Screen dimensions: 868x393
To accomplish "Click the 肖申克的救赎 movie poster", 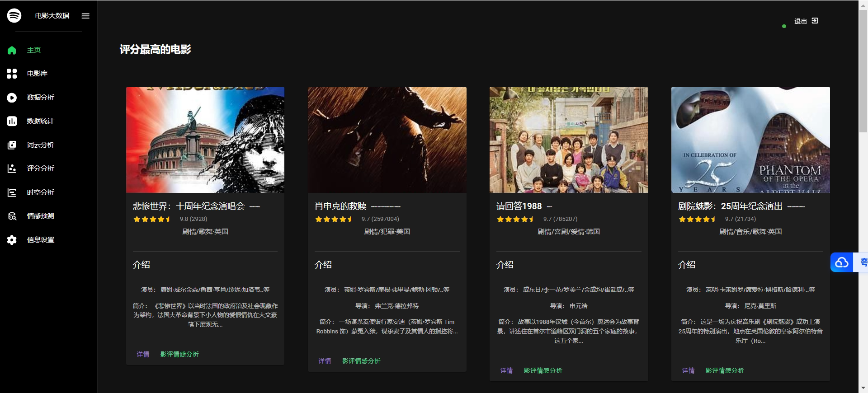I will pos(387,140).
